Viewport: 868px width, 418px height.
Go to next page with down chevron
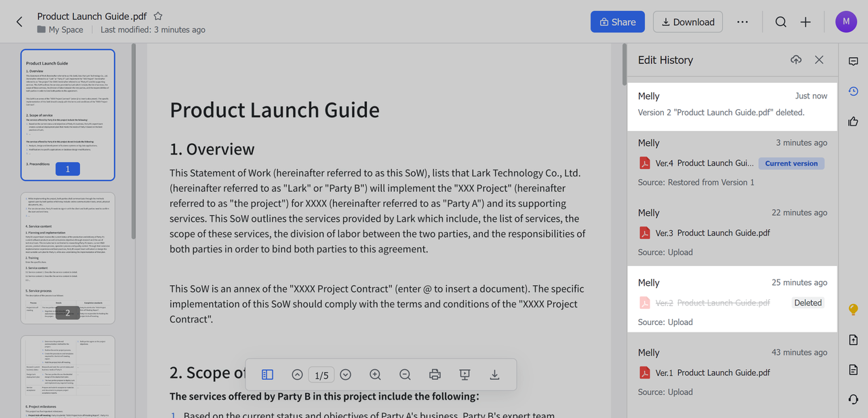(346, 375)
